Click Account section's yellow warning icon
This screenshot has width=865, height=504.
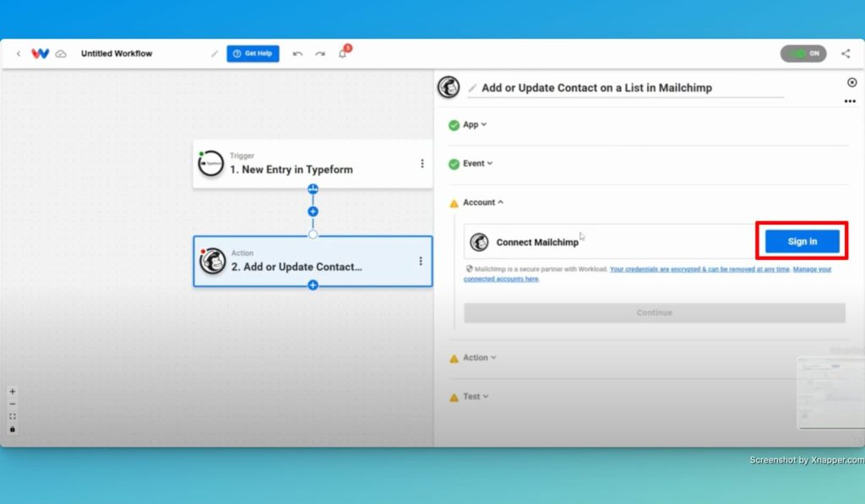coord(454,203)
